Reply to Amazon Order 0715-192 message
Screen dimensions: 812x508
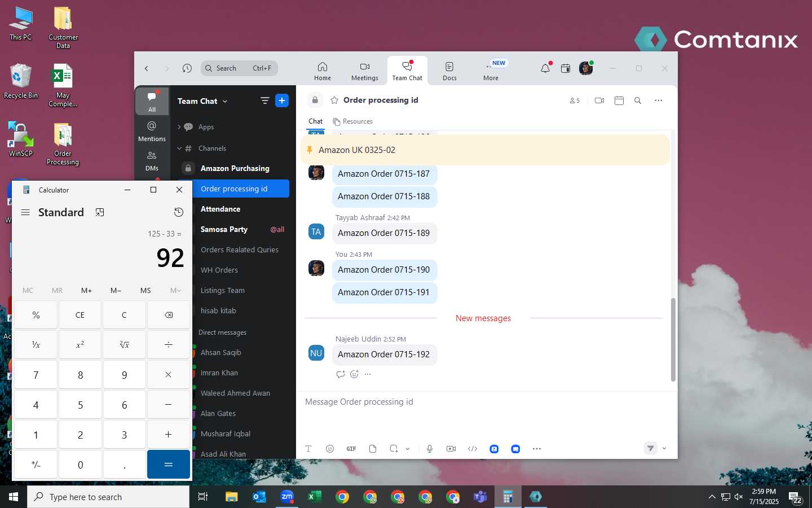pos(340,374)
